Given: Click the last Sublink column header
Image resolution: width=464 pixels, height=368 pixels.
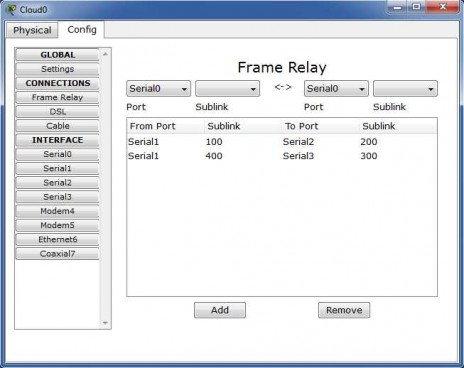Looking at the screenshot, I should [x=398, y=126].
